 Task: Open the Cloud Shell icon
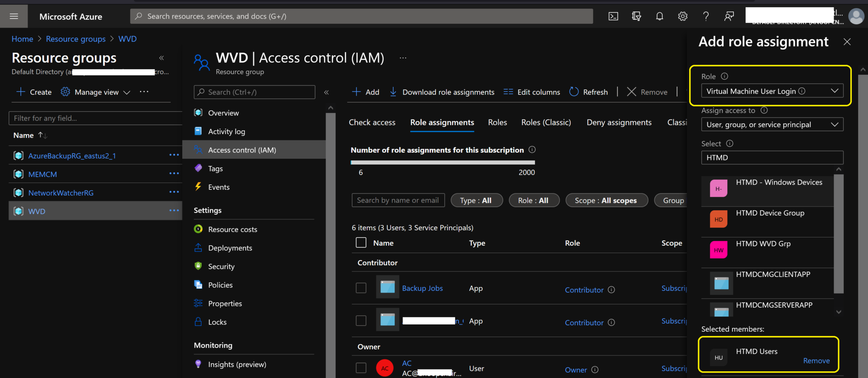[x=613, y=17]
